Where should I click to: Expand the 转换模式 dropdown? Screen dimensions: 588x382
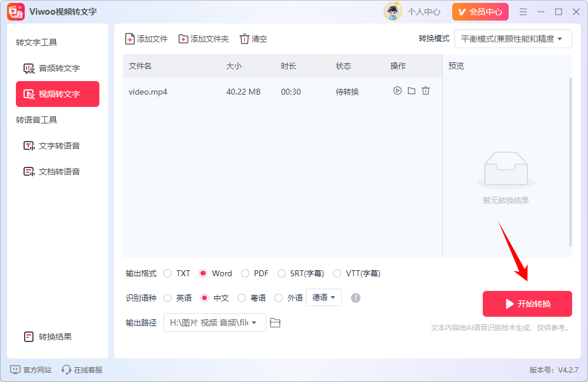[513, 39]
